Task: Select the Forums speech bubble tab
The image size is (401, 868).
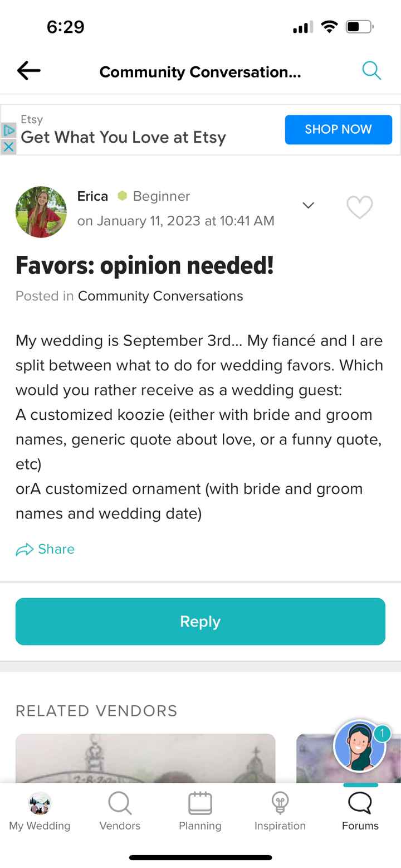Action: click(360, 812)
